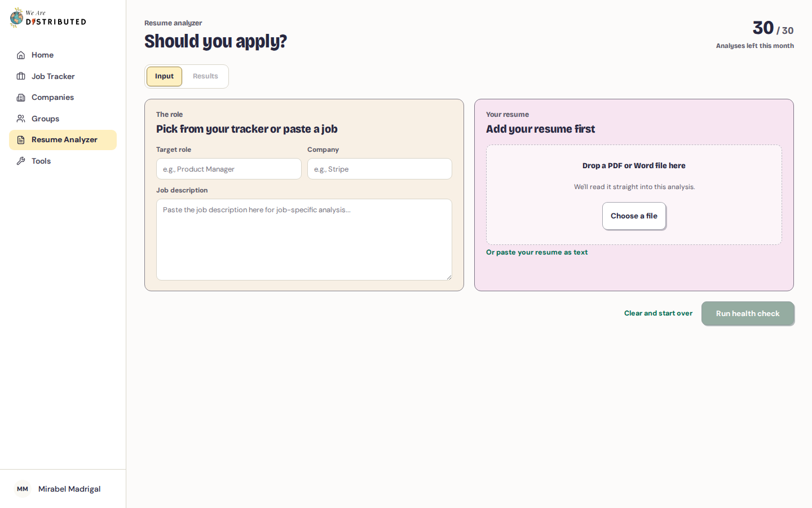Click the Companies building icon
Viewport: 812px width, 508px height.
coord(21,98)
